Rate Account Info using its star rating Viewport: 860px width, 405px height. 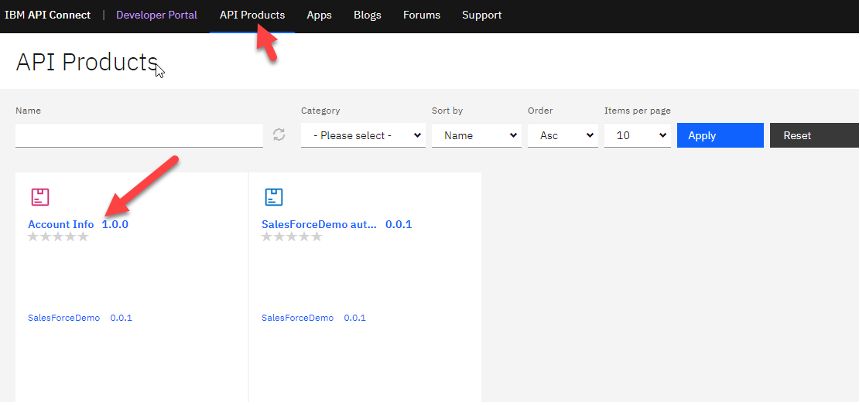click(58, 237)
